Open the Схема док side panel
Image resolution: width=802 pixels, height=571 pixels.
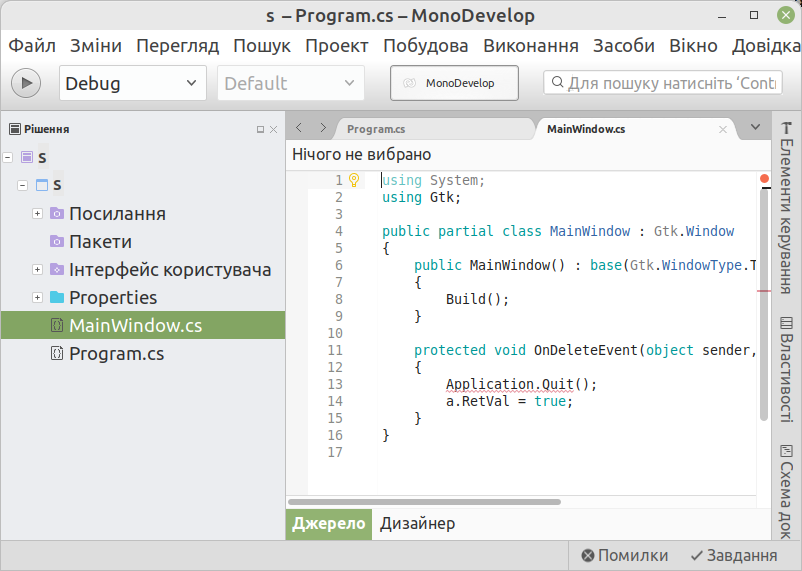click(787, 492)
